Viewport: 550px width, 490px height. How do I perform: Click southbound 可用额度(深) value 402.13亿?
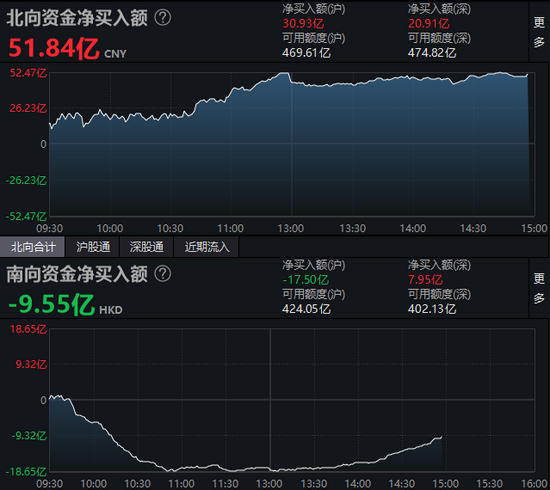pyautogui.click(x=432, y=309)
